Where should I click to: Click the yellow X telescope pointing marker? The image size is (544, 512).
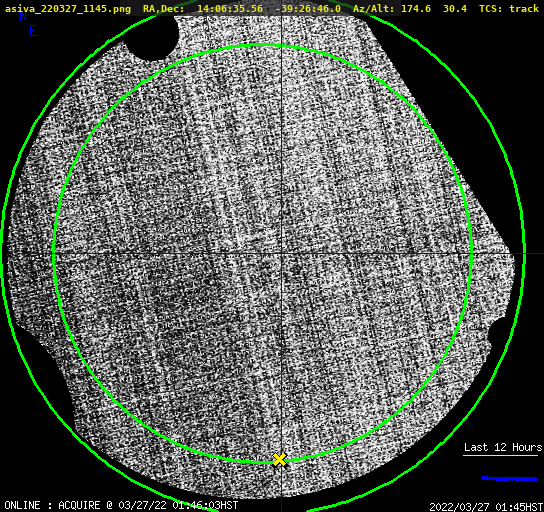tap(279, 460)
